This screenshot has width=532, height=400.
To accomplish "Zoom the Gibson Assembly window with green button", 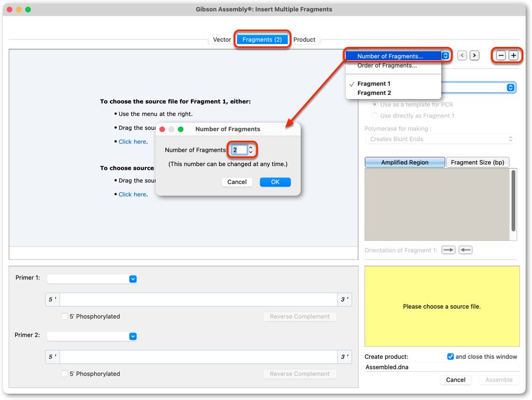I will coord(28,9).
